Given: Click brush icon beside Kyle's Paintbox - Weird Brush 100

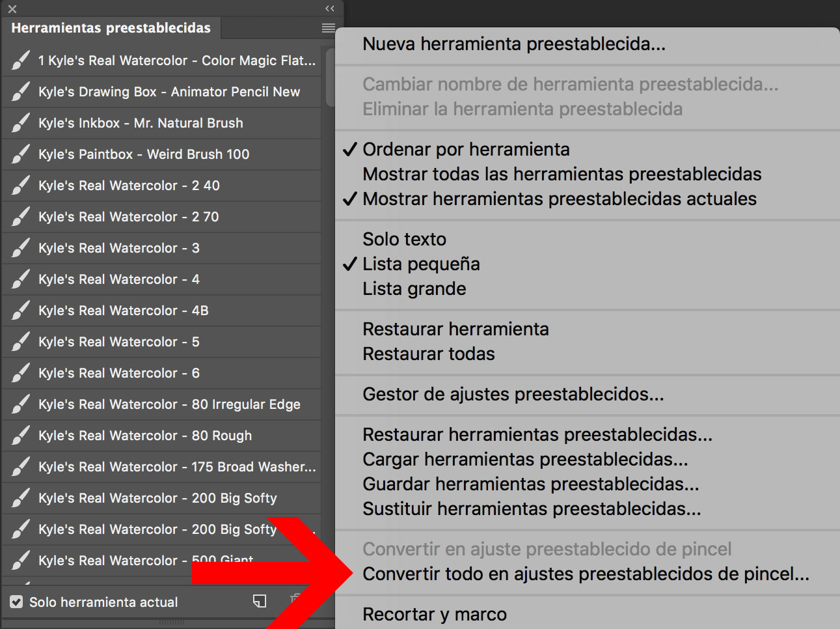Looking at the screenshot, I should [21, 154].
